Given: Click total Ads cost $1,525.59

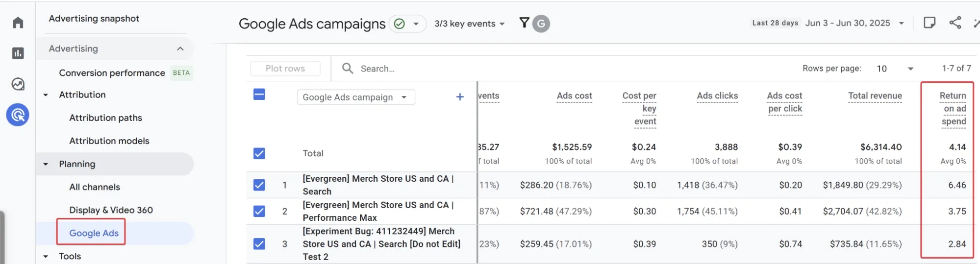Looking at the screenshot, I should click(x=572, y=147).
